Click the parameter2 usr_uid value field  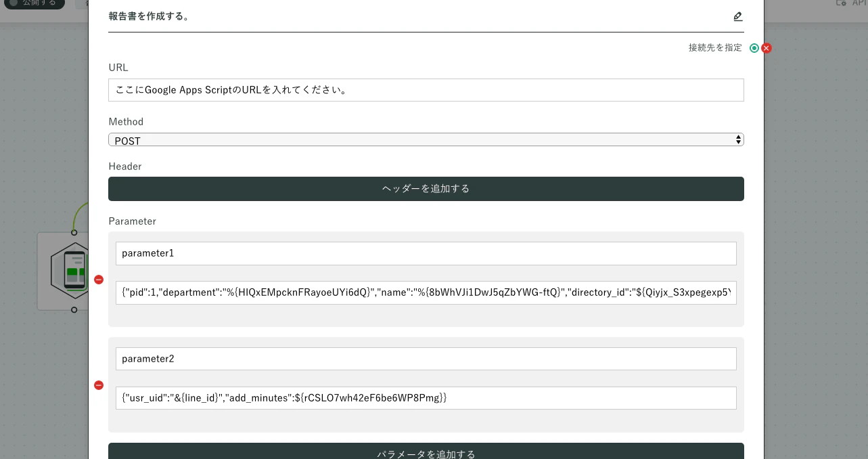tap(426, 398)
